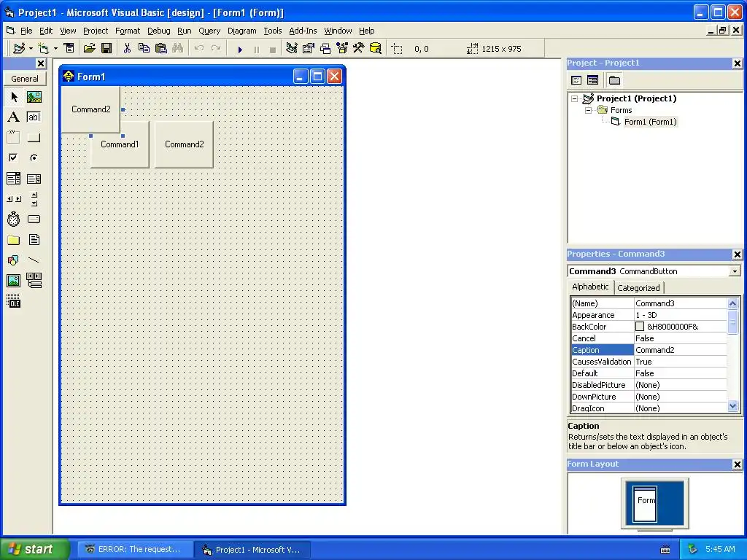
Task: Open the Object Browser toolbar icon
Action: click(342, 49)
